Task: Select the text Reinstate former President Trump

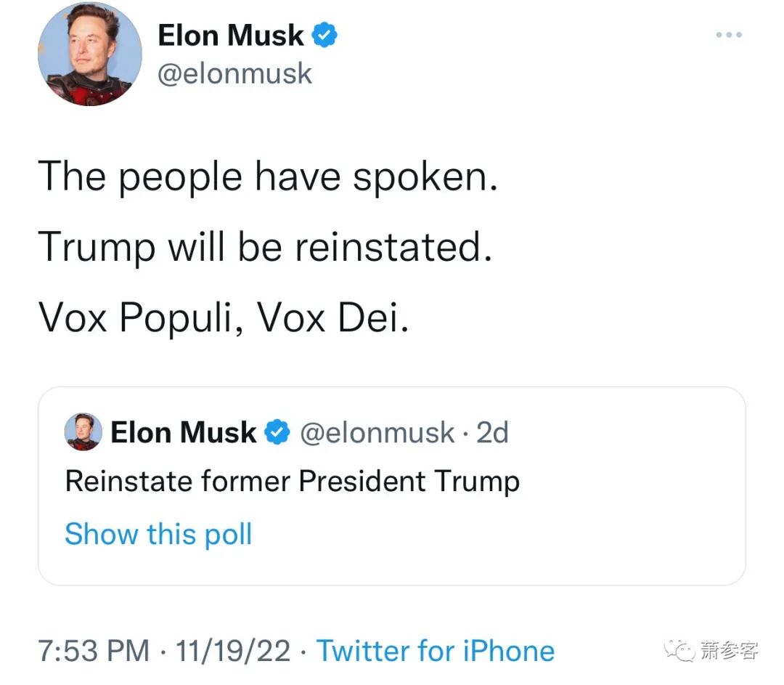Action: tap(293, 482)
